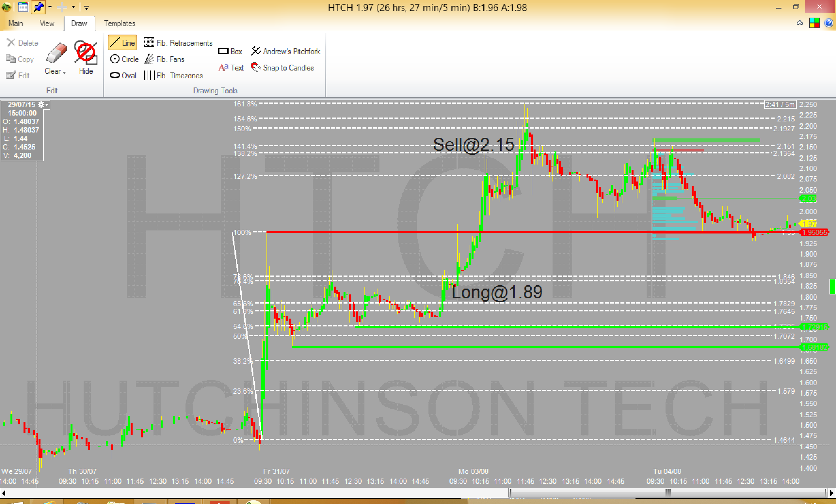Switch to the Templates tab

pos(120,24)
